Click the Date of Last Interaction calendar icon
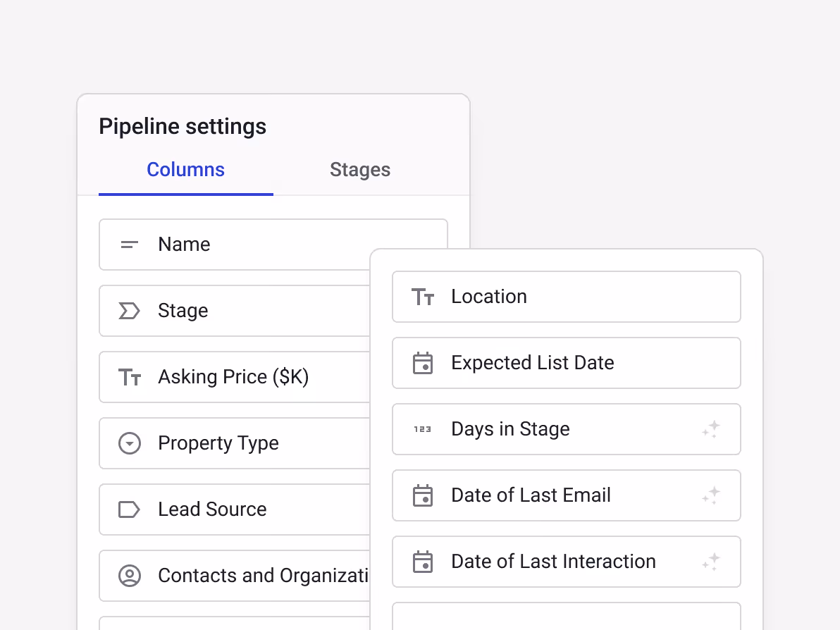The width and height of the screenshot is (840, 630). click(x=423, y=562)
